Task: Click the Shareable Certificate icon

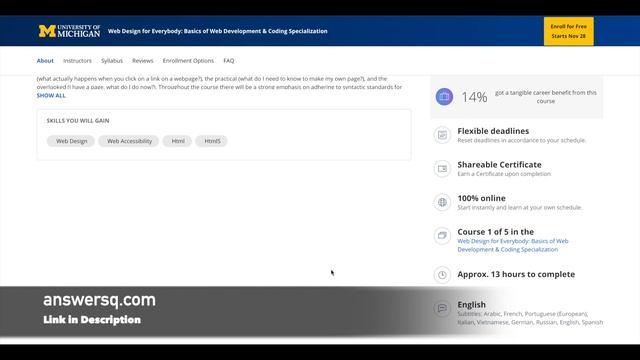Action: [442, 169]
